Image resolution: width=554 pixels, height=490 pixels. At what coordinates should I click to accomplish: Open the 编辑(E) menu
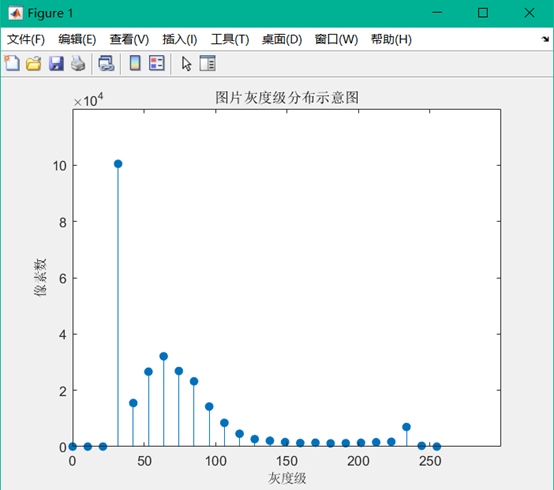77,39
